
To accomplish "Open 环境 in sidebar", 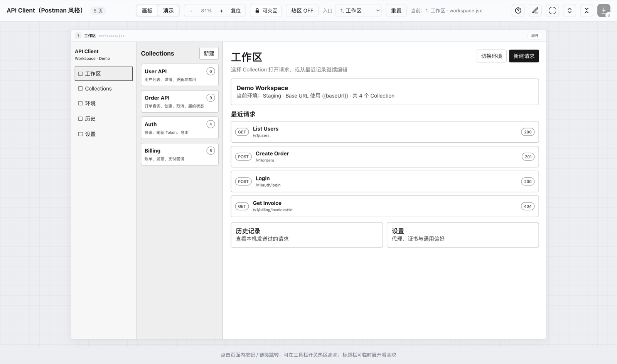I will tap(104, 103).
